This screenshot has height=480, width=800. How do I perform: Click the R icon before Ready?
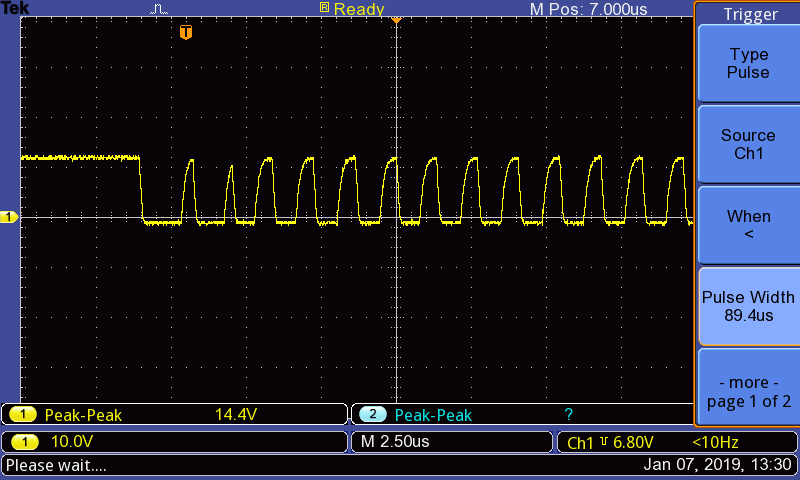coord(324,7)
